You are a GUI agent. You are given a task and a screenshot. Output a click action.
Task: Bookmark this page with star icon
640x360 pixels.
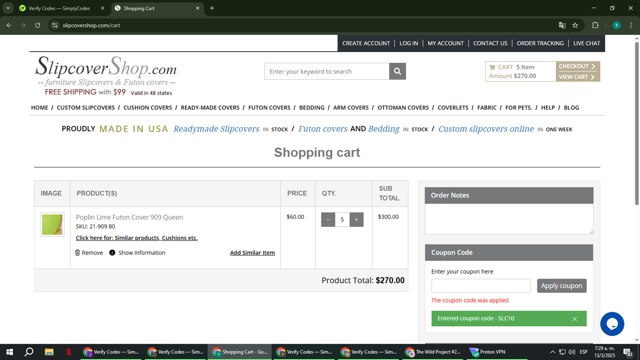point(575,25)
